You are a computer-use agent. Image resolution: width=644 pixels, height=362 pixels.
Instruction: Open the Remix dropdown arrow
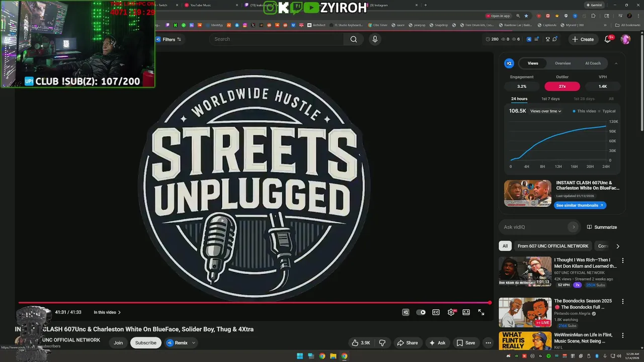point(194,343)
